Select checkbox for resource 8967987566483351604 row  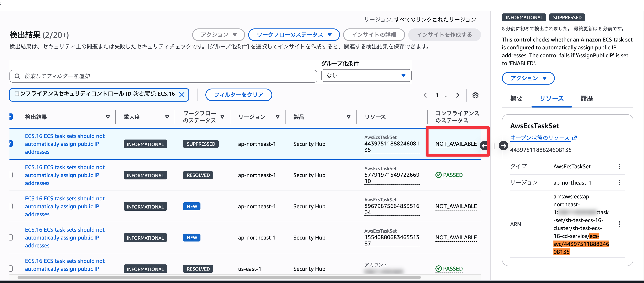click(11, 206)
